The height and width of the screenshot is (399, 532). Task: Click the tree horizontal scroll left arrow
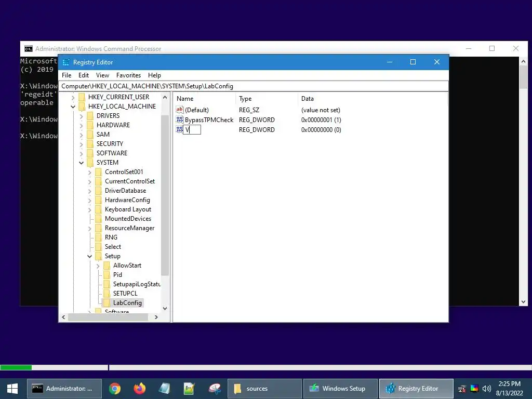point(63,317)
